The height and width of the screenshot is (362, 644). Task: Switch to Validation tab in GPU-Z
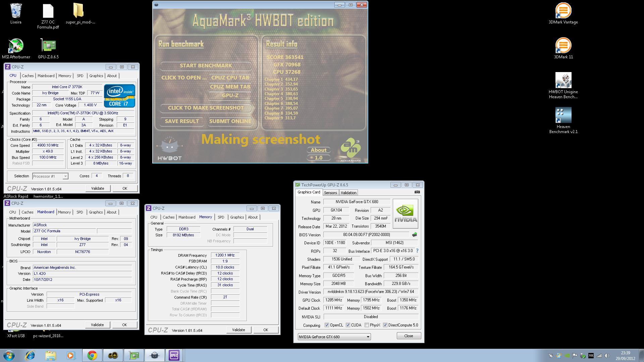[x=348, y=193]
